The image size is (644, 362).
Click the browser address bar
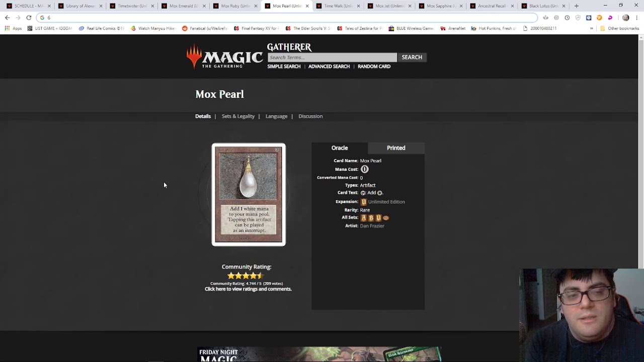pos(287,18)
